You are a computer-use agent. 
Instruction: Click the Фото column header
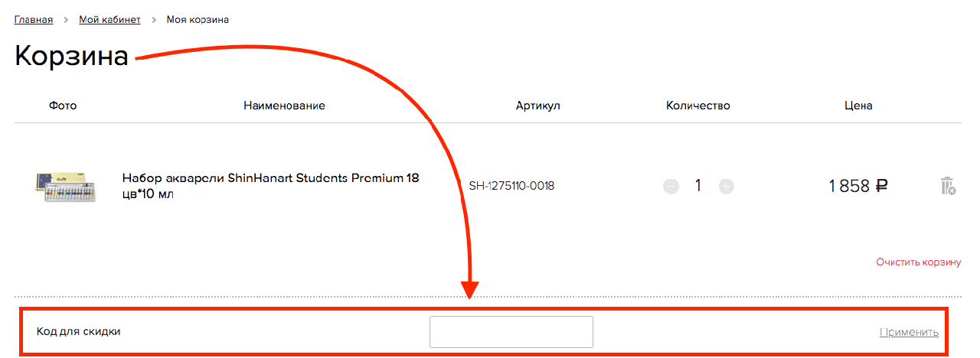[63, 106]
